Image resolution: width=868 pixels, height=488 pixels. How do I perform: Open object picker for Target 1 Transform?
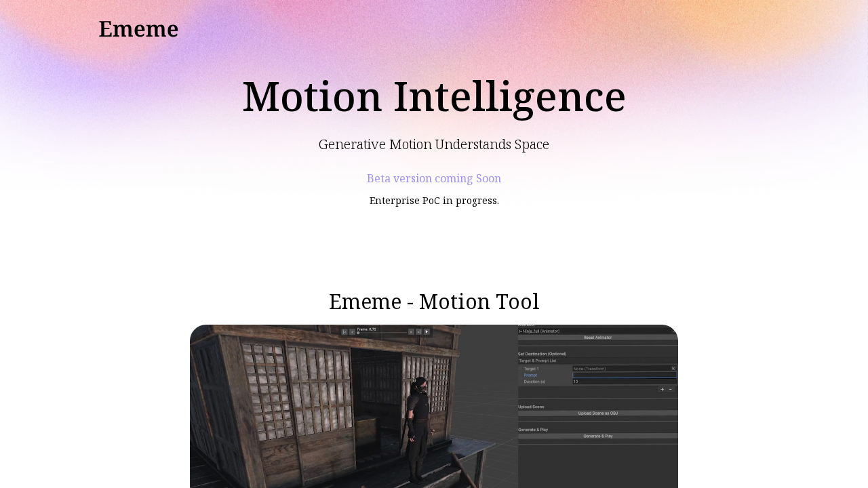coord(674,368)
